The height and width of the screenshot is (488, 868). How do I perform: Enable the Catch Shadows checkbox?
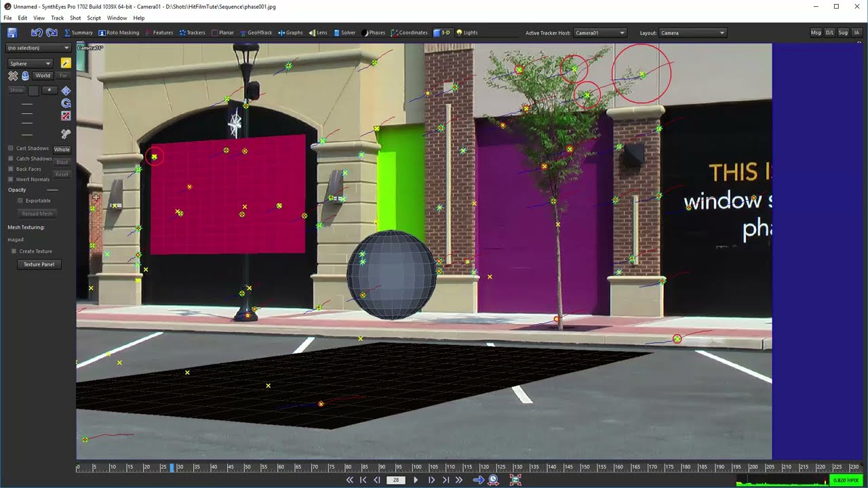11,159
